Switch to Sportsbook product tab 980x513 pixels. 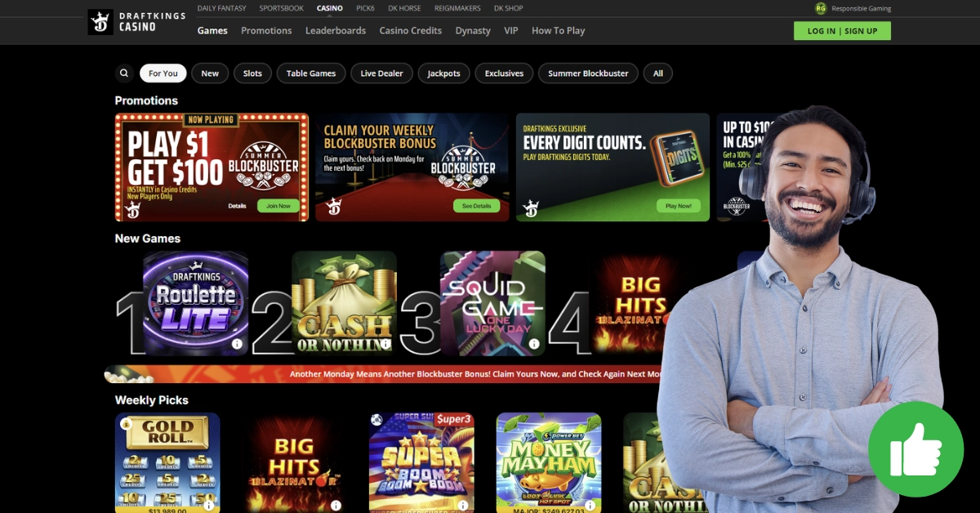(x=282, y=8)
